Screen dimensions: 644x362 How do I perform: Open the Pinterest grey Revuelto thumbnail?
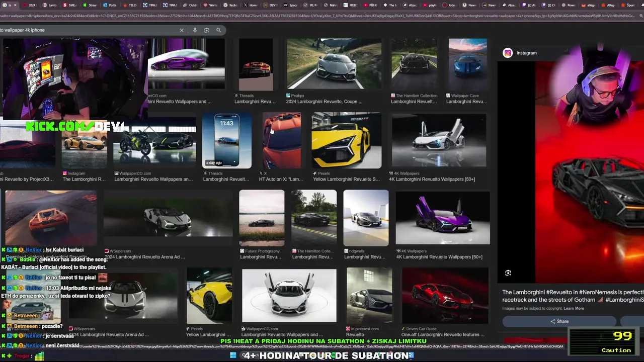tap(369, 296)
